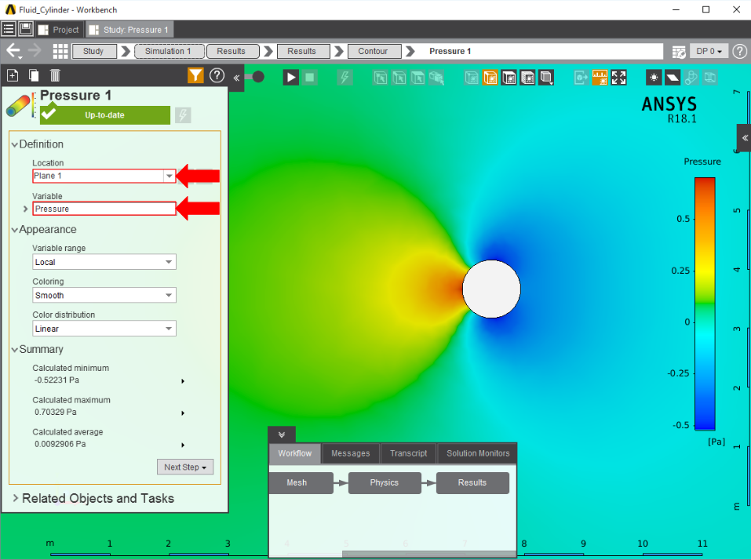The image size is (751, 560).
Task: Expand the right side panel chevrons
Action: [745, 138]
